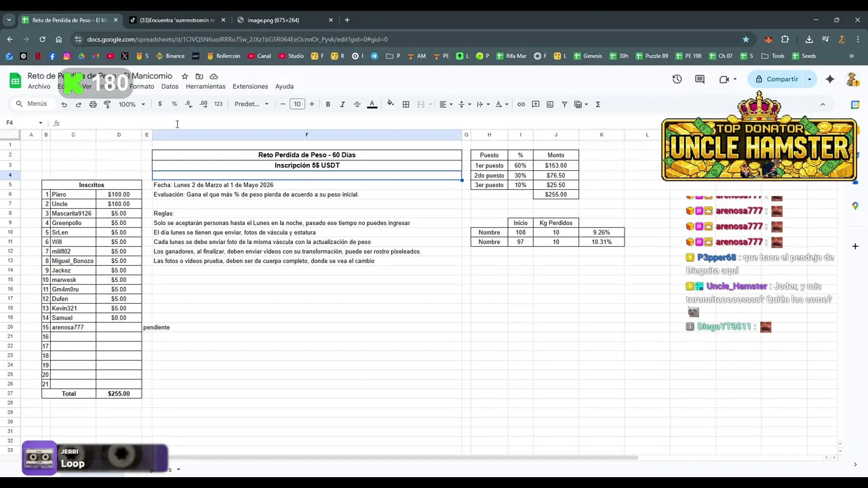The width and height of the screenshot is (868, 488).
Task: Toggle bold formatting
Action: (328, 104)
